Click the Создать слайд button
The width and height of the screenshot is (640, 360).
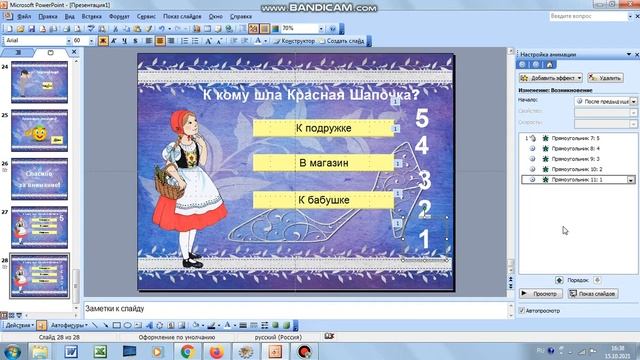pyautogui.click(x=341, y=41)
